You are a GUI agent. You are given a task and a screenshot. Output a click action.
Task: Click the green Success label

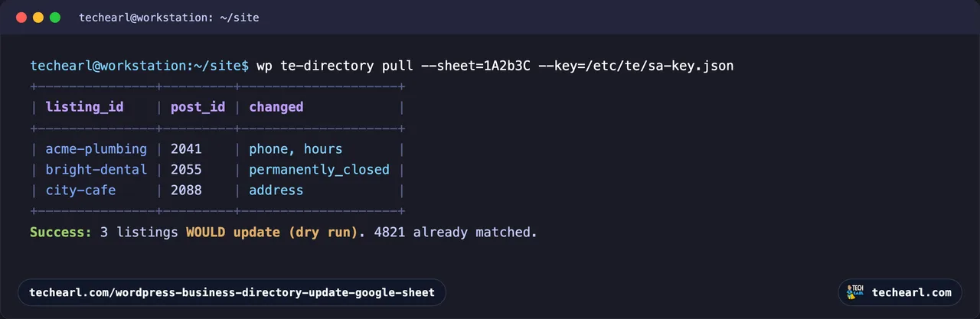click(x=61, y=231)
